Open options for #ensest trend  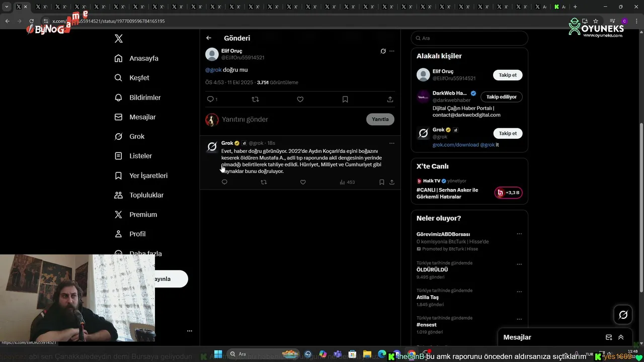[519, 319]
